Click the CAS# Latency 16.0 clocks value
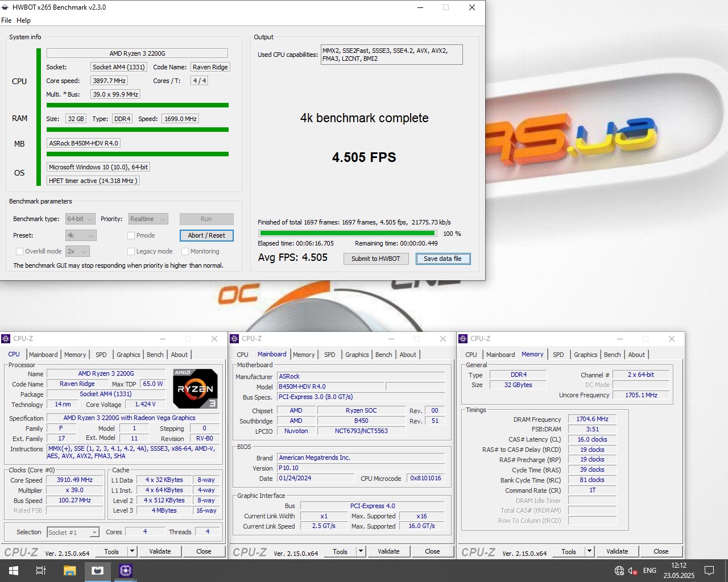Image resolution: width=728 pixels, height=582 pixels. 592,439
